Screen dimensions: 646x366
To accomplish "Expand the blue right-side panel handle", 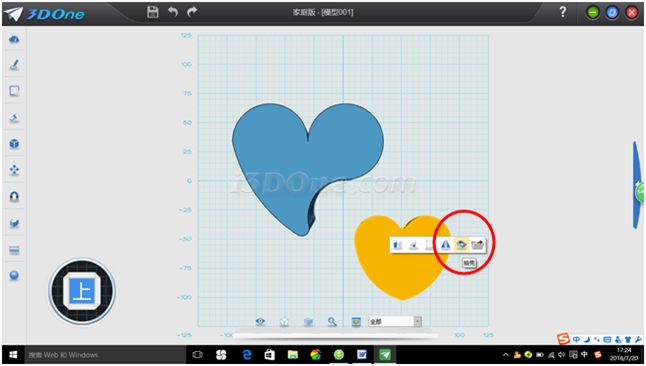I will pyautogui.click(x=638, y=185).
